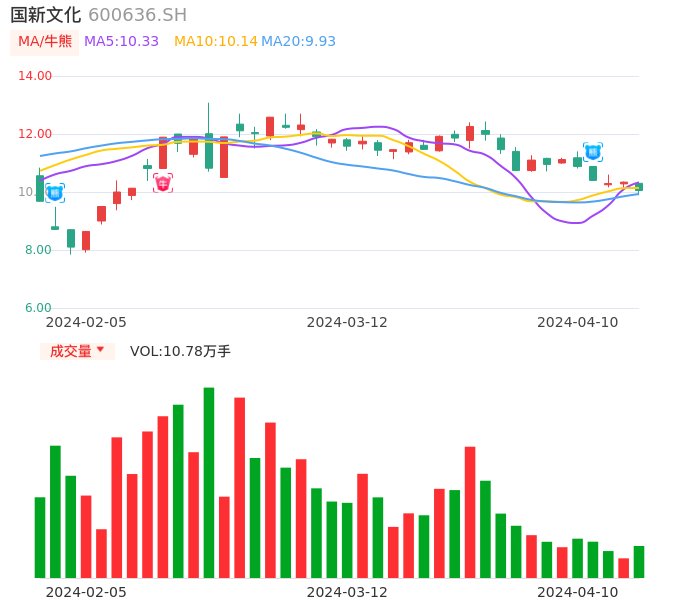
Task: Click the MA10:10.14 legend label
Action: [x=216, y=42]
